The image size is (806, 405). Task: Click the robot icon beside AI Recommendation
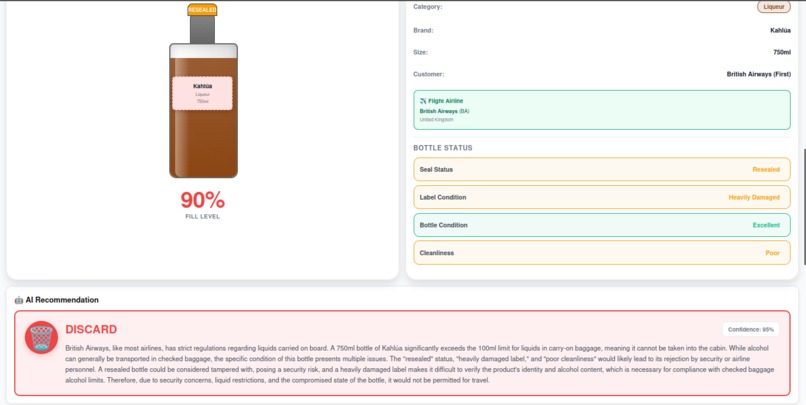19,300
